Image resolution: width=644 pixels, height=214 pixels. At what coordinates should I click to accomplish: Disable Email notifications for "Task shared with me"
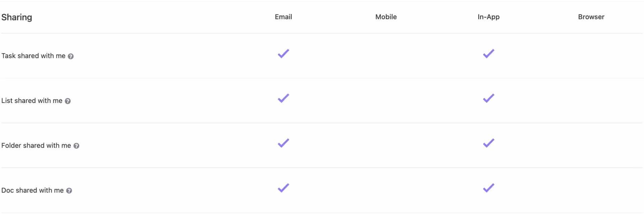283,54
